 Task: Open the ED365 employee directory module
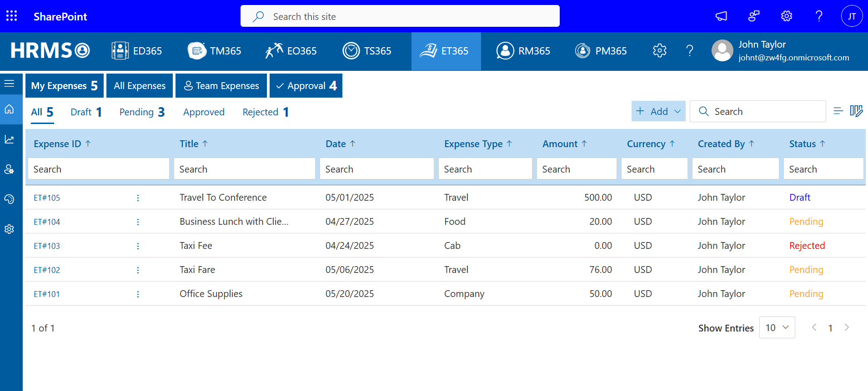pos(137,51)
